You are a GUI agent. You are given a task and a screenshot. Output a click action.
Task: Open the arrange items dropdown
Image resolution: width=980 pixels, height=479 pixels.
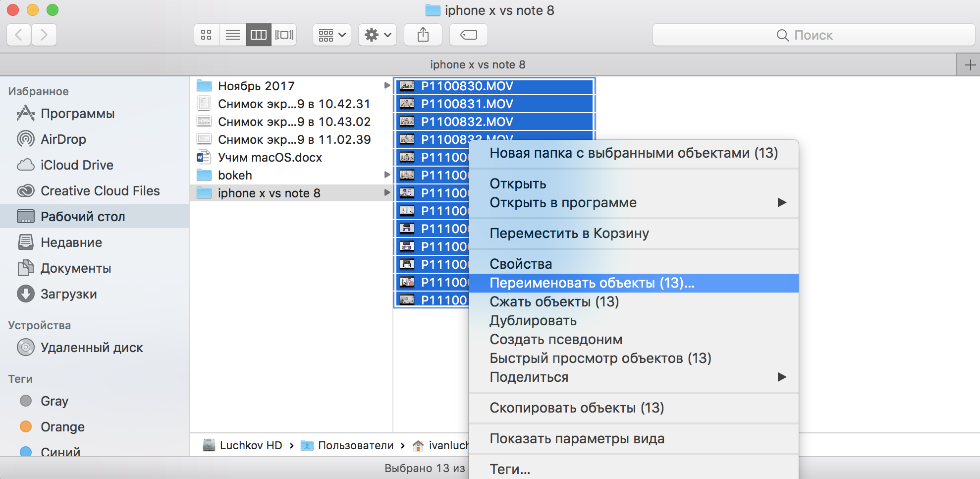(332, 35)
